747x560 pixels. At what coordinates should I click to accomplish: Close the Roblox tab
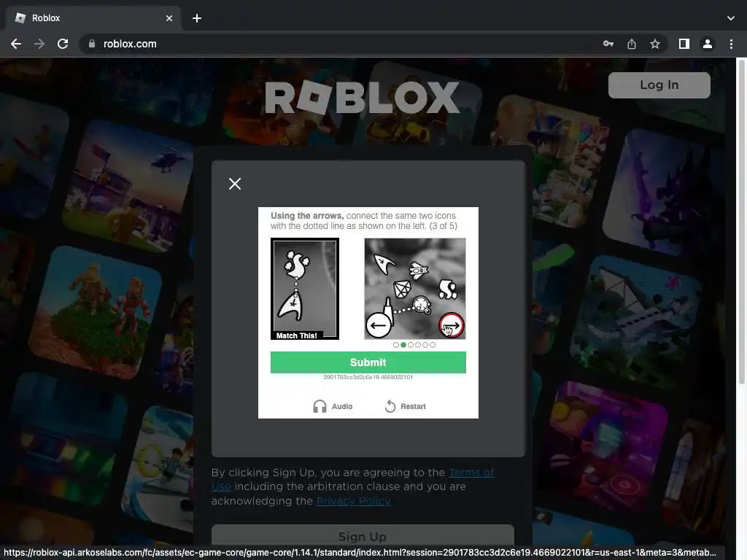(x=169, y=18)
